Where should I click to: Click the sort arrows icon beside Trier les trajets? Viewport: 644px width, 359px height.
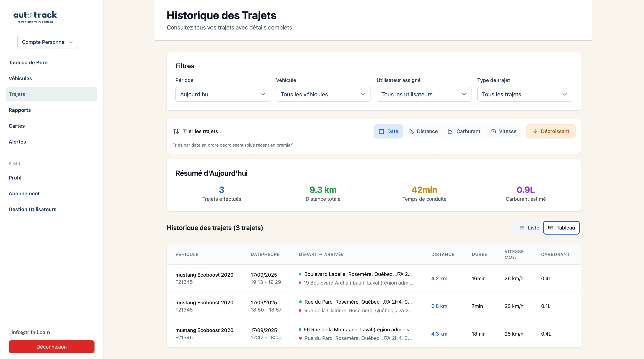pos(176,131)
